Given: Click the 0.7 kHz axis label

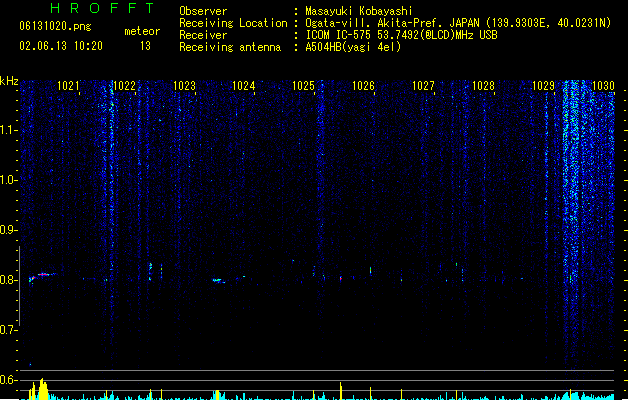Looking at the screenshot, I should tap(8, 330).
